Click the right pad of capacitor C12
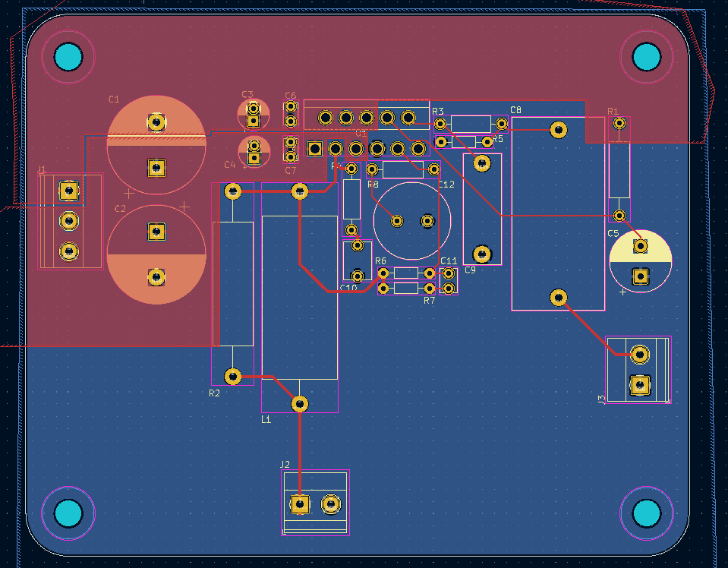 (x=427, y=221)
